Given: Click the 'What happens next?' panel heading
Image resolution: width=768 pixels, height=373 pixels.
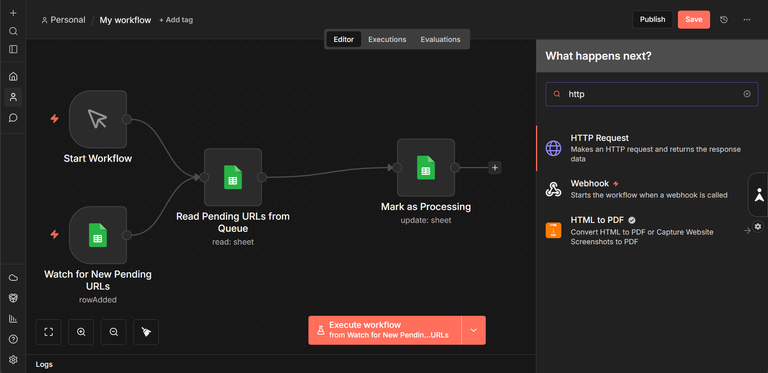Looking at the screenshot, I should pyautogui.click(x=598, y=56).
